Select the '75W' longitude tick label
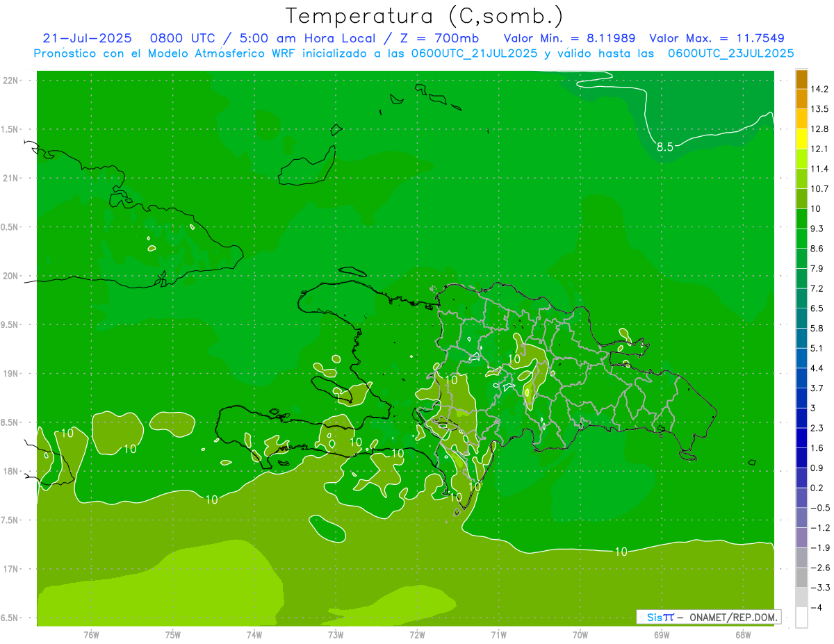The height and width of the screenshot is (644, 834). click(x=172, y=634)
